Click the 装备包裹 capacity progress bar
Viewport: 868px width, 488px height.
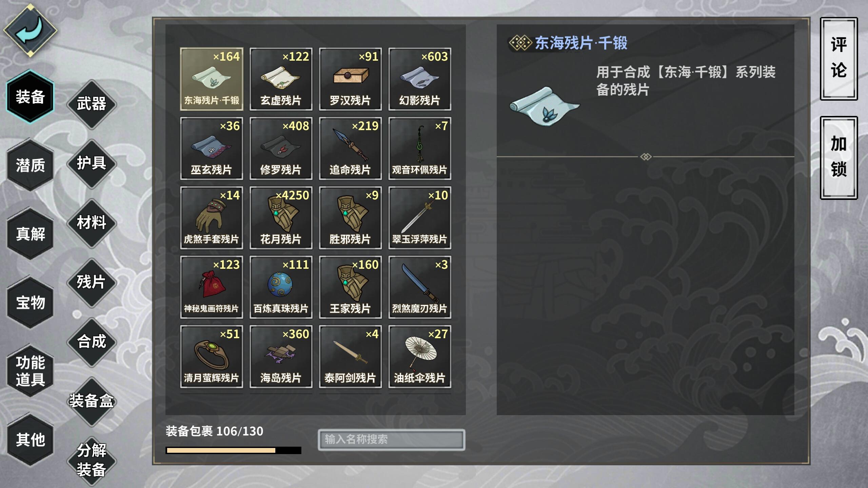pyautogui.click(x=233, y=450)
